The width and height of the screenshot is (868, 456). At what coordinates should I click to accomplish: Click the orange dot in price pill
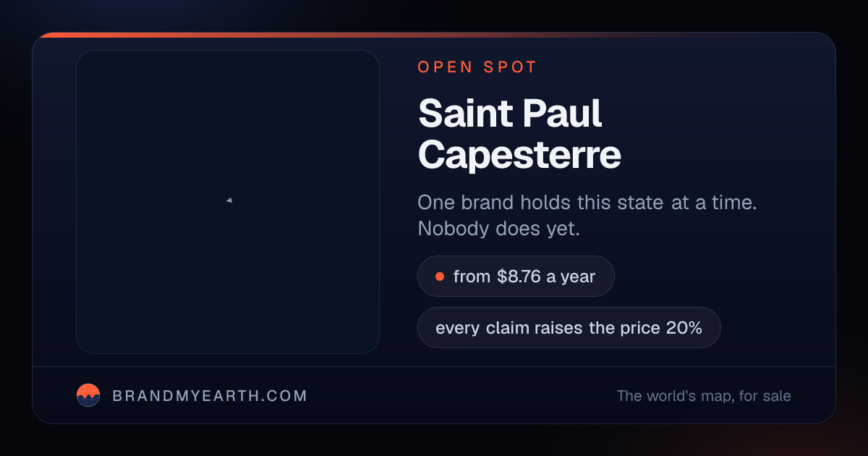[x=439, y=276]
